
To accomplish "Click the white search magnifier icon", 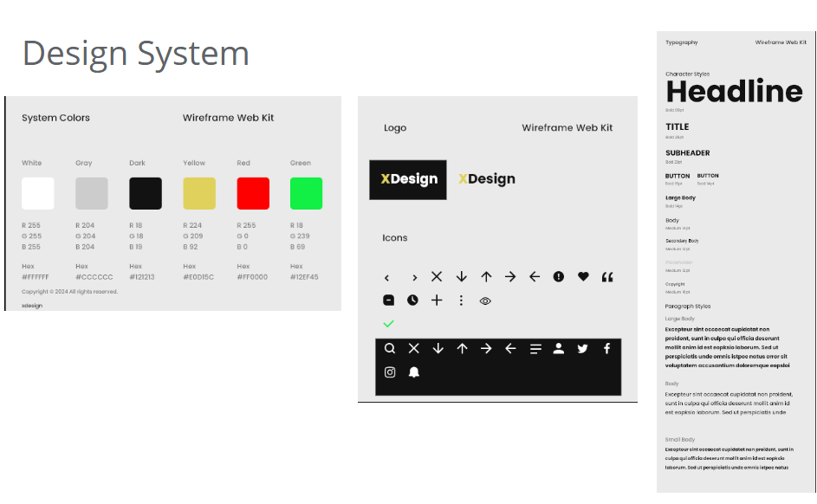I will point(390,349).
